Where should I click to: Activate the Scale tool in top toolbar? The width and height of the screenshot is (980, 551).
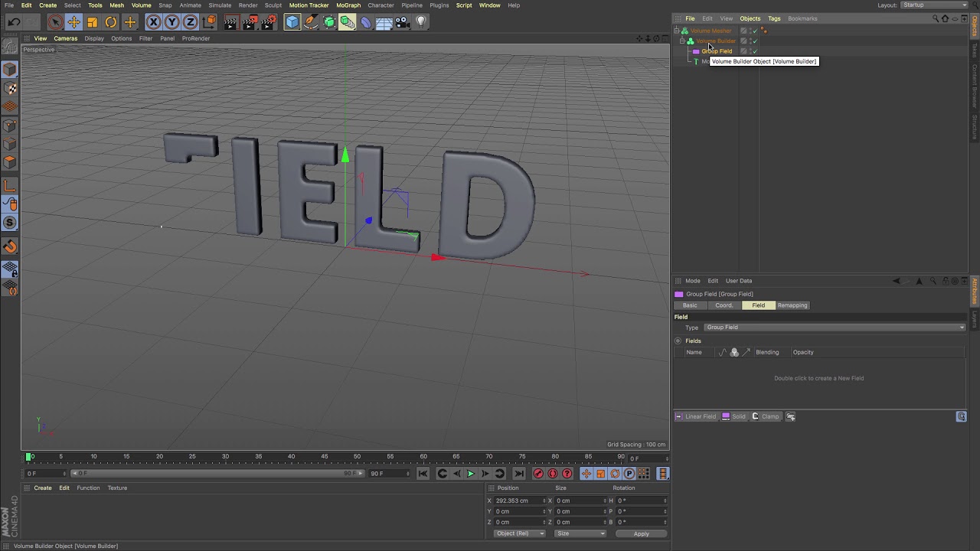[x=93, y=22]
